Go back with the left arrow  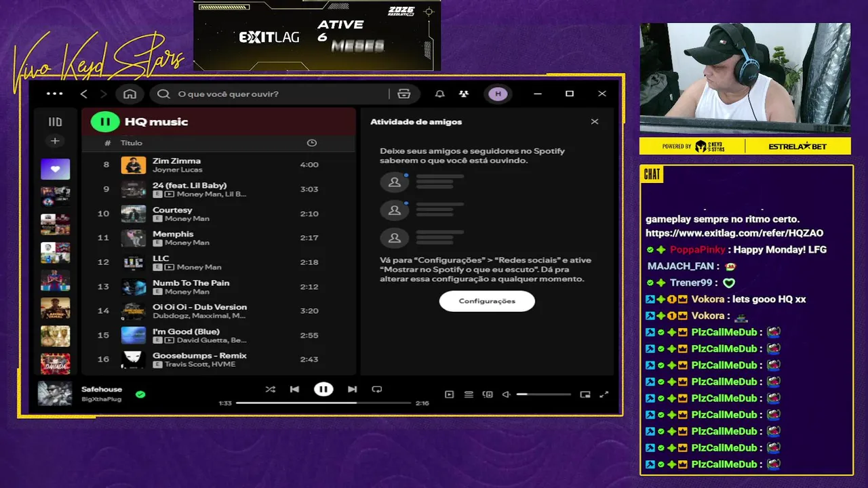(x=84, y=94)
